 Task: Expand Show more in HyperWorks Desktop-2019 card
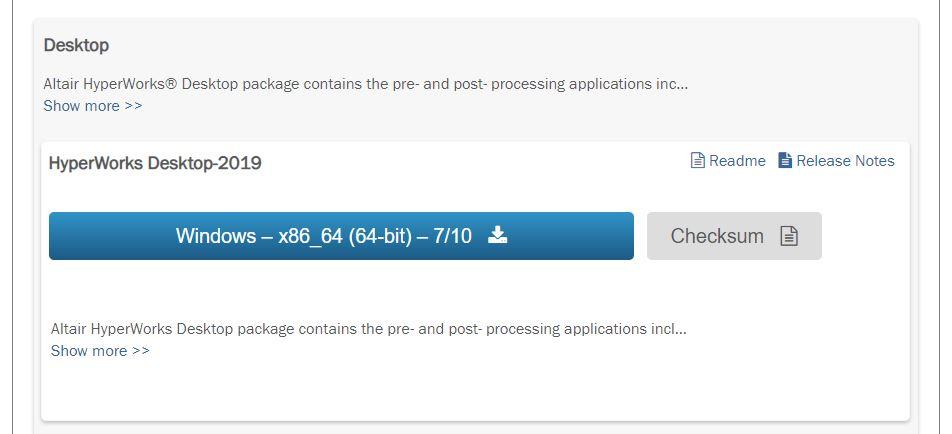click(x=100, y=351)
